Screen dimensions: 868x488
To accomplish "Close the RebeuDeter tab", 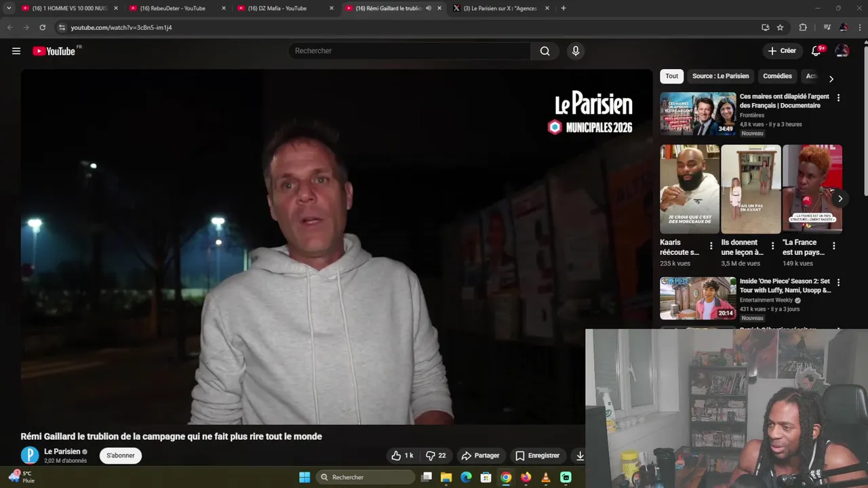I will point(223,8).
